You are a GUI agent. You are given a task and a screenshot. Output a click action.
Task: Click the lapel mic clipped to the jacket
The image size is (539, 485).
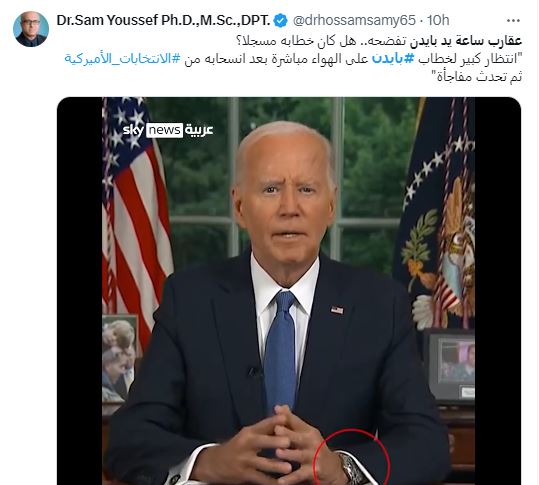255,372
